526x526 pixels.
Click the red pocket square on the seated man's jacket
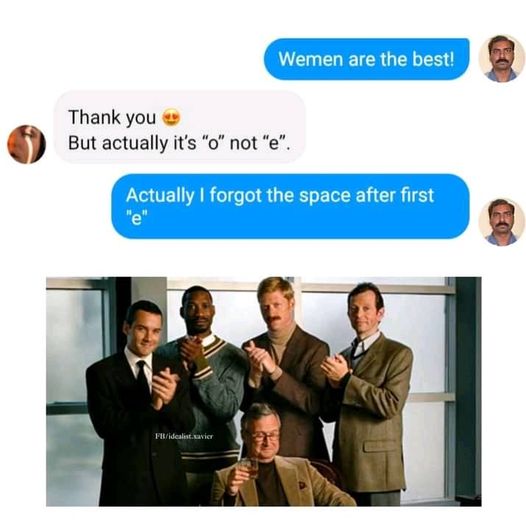302,485
